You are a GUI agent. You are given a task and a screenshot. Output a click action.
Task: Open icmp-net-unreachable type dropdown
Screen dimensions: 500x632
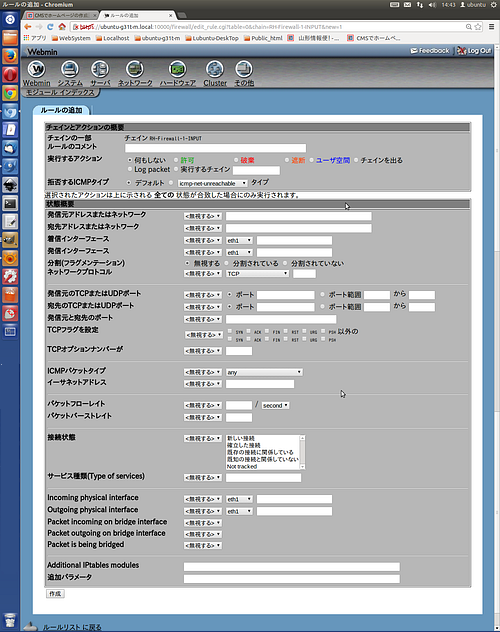[212, 183]
